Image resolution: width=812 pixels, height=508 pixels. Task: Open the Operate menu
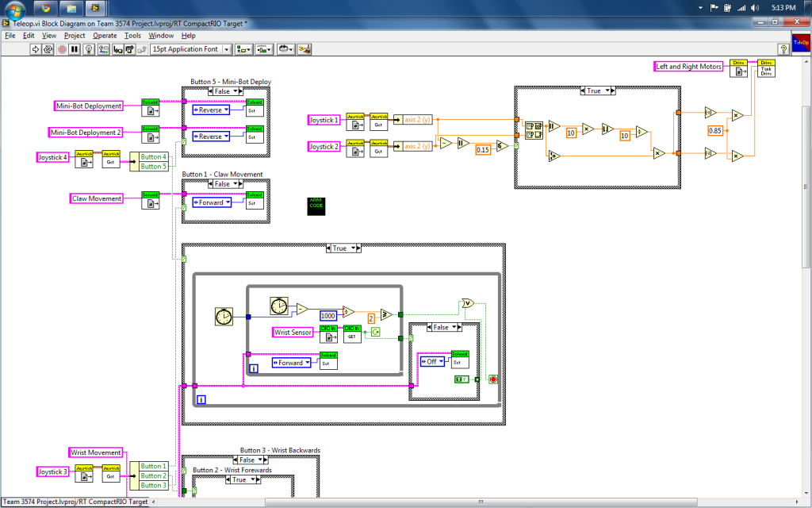(x=105, y=36)
